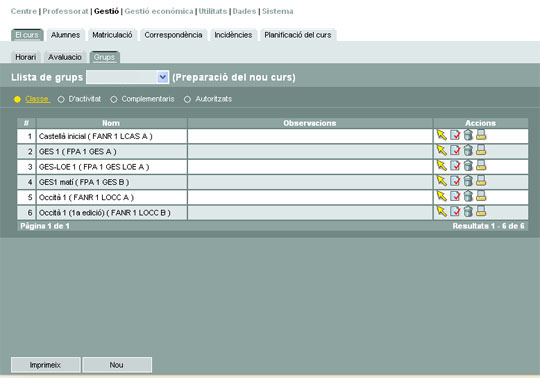Viewport: 540px width, 378px height.
Task: Open the Llista de grups dropdown
Action: (127, 77)
